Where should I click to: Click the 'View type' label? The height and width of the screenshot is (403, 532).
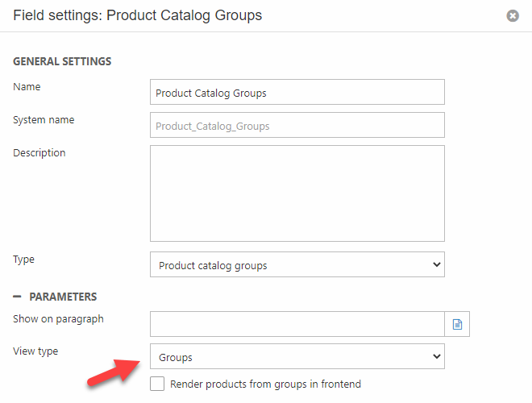[35, 351]
